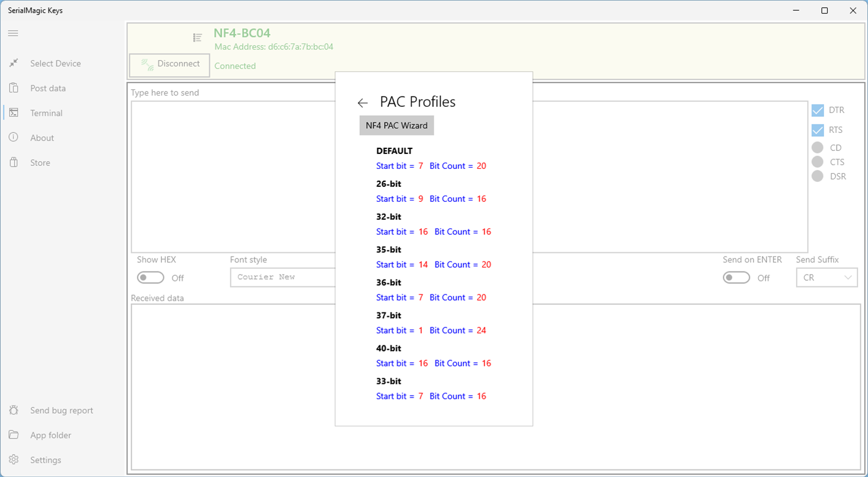Open the About page
Viewport: 868px width, 477px height.
(x=63, y=138)
